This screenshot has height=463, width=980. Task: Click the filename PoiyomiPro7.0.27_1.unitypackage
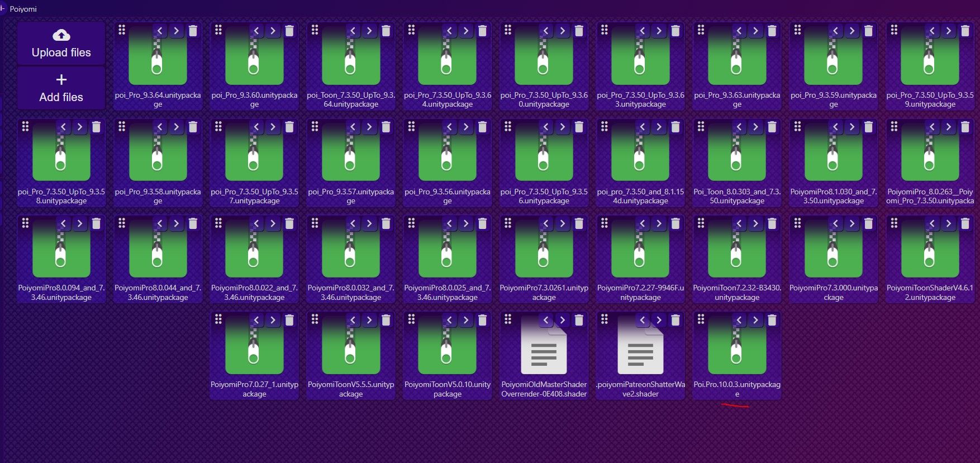click(254, 389)
